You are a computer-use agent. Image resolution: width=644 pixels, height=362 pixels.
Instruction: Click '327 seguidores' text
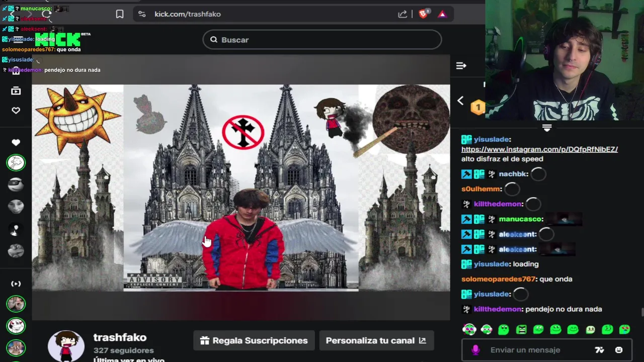coord(124,350)
